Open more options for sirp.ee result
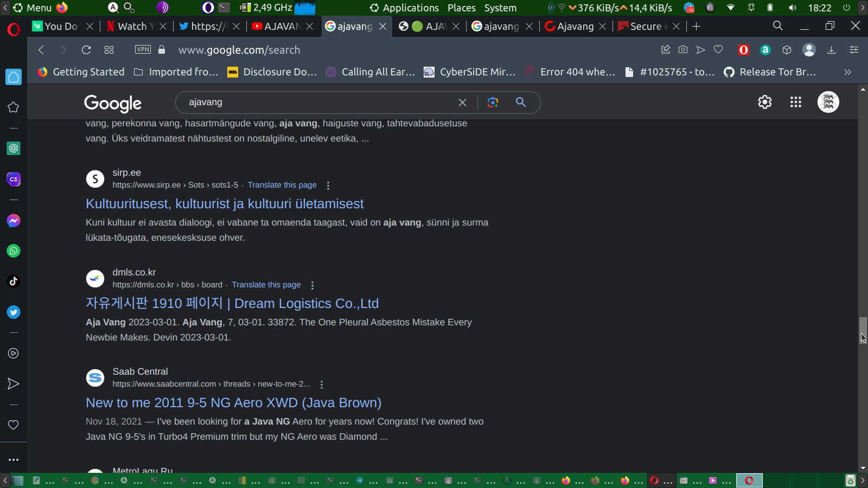This screenshot has height=488, width=868. 328,185
